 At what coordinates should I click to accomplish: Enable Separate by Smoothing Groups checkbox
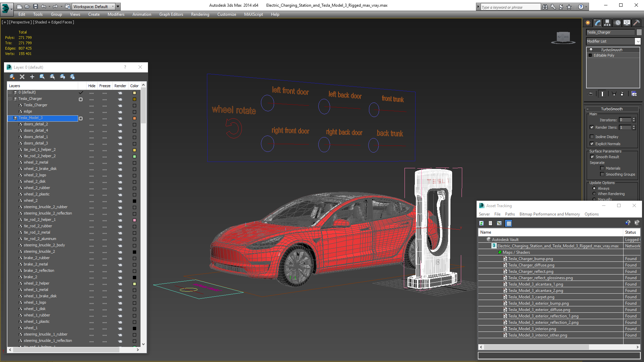(x=602, y=174)
